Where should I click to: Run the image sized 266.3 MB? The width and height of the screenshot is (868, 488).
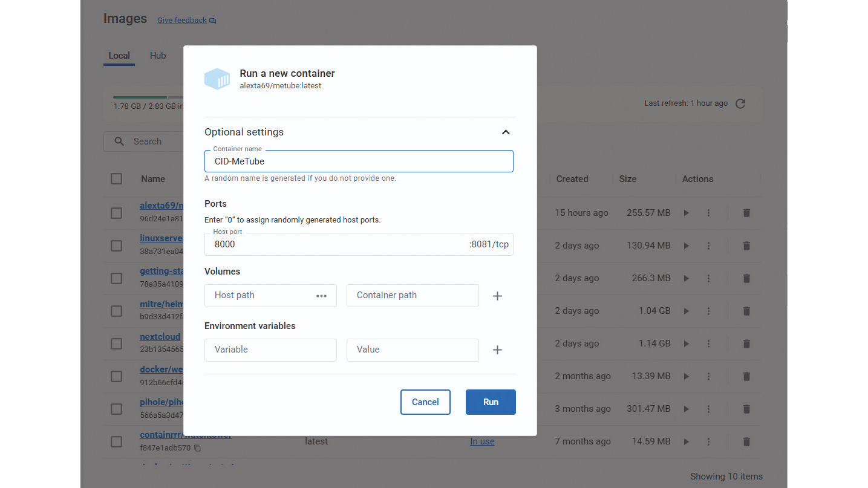coord(687,278)
